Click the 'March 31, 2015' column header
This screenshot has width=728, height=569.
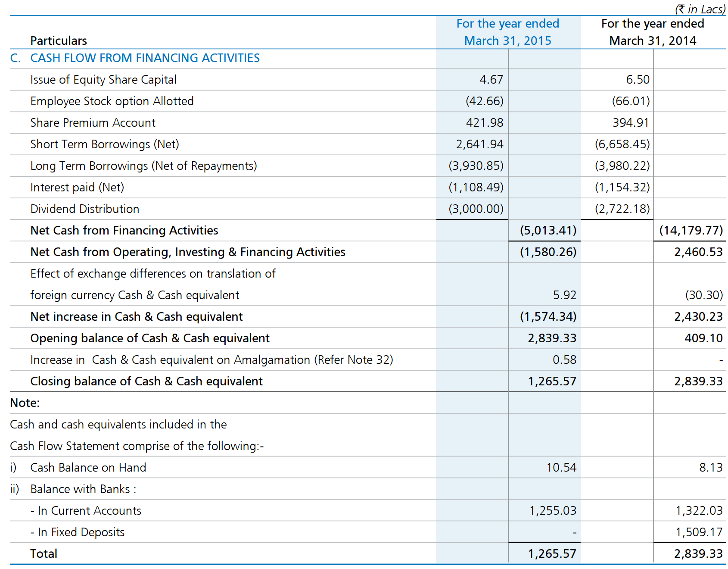[508, 41]
